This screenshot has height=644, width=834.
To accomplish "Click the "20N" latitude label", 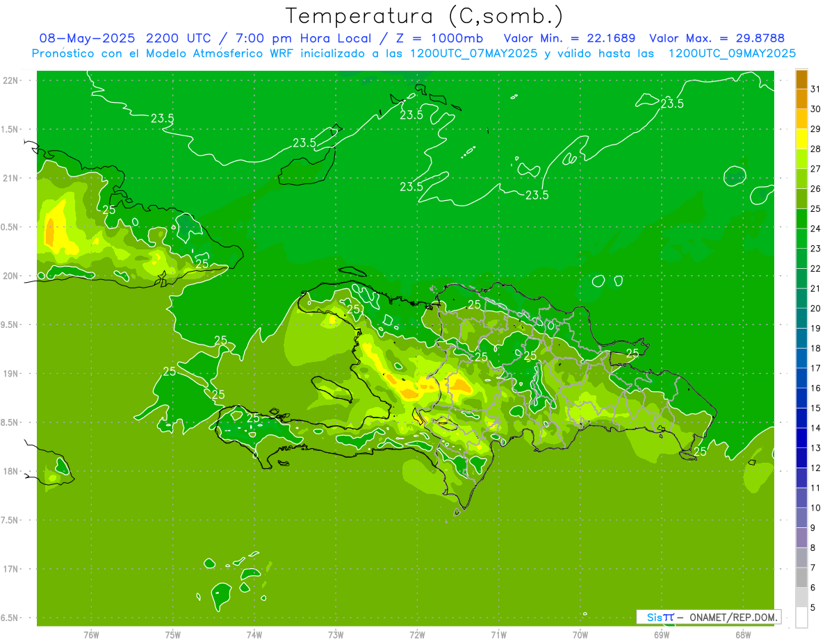I will [x=12, y=276].
